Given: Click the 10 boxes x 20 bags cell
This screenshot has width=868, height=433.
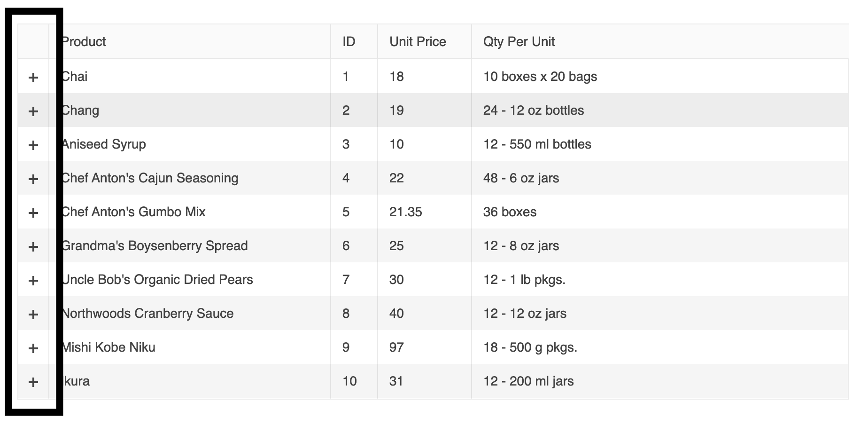Looking at the screenshot, I should click(x=540, y=77).
